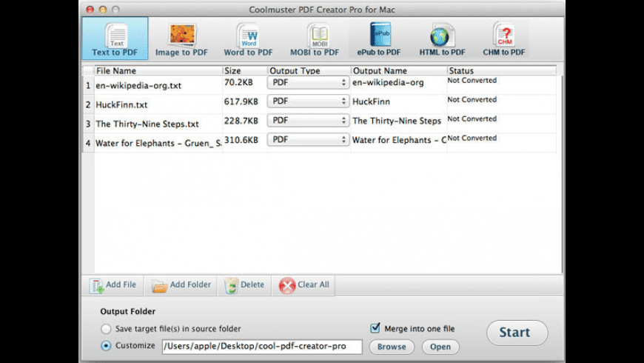Viewport: 644px width, 363px height.
Task: Select the Customize output folder radio
Action: pos(106,346)
